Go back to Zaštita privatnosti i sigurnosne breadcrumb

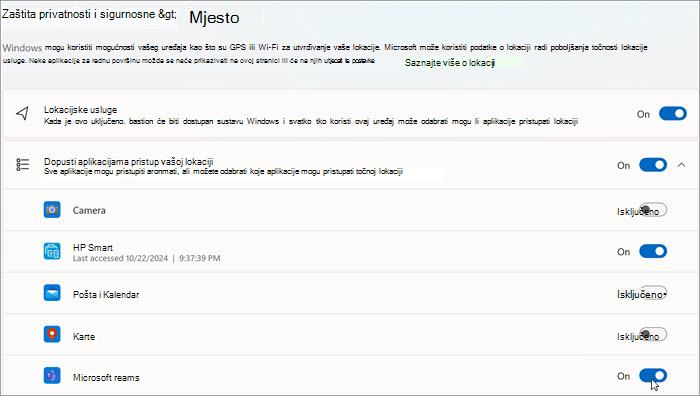point(89,14)
